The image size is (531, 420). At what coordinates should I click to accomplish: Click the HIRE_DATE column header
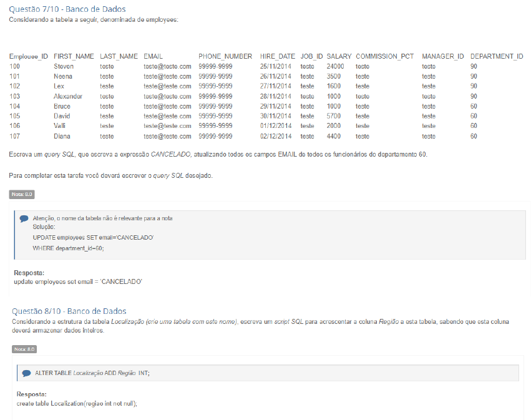click(x=278, y=56)
